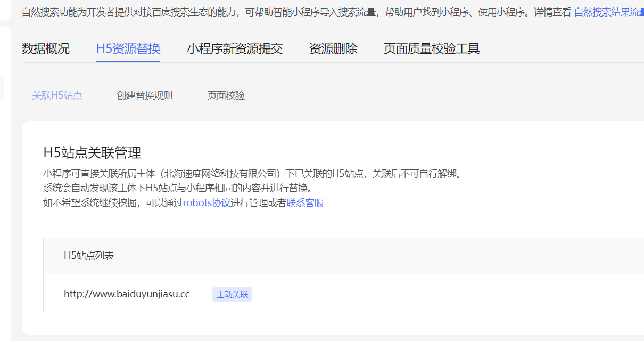Click the H5站点列表 table header
The width and height of the screenshot is (644, 341).
point(89,256)
